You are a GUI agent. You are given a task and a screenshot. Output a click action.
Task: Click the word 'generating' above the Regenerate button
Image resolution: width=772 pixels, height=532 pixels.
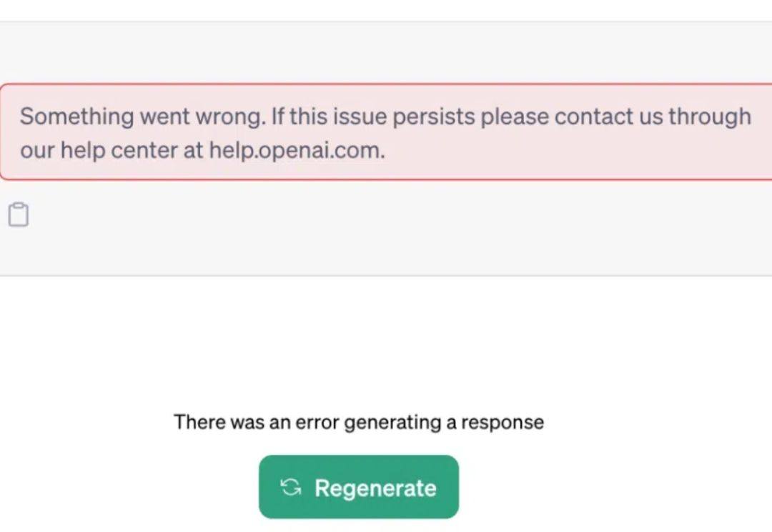point(392,423)
